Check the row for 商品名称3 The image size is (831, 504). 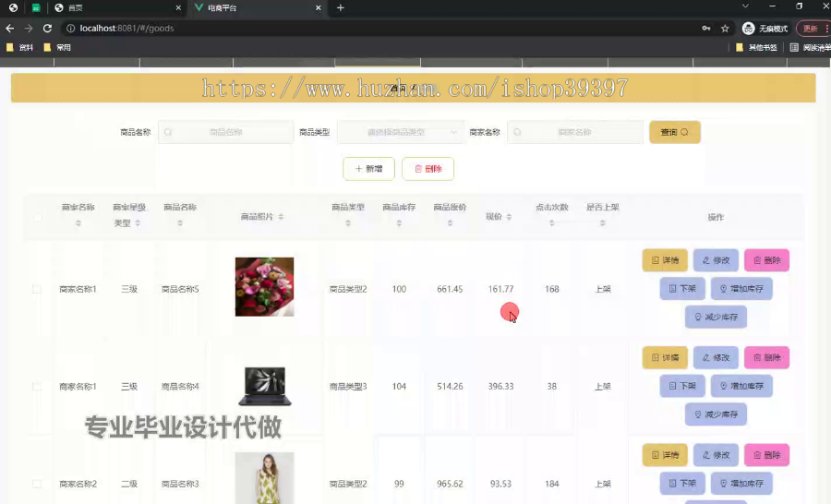(x=37, y=484)
